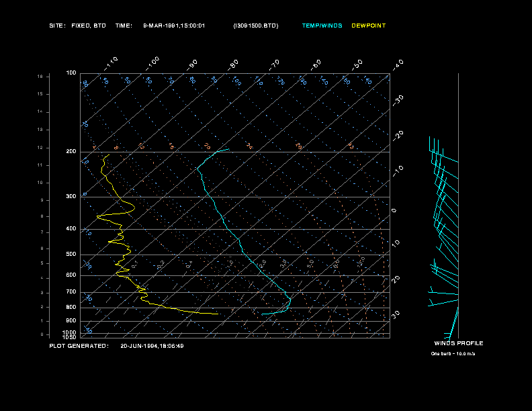Click the "SITE:" header label
532x411 pixels.
click(57, 26)
